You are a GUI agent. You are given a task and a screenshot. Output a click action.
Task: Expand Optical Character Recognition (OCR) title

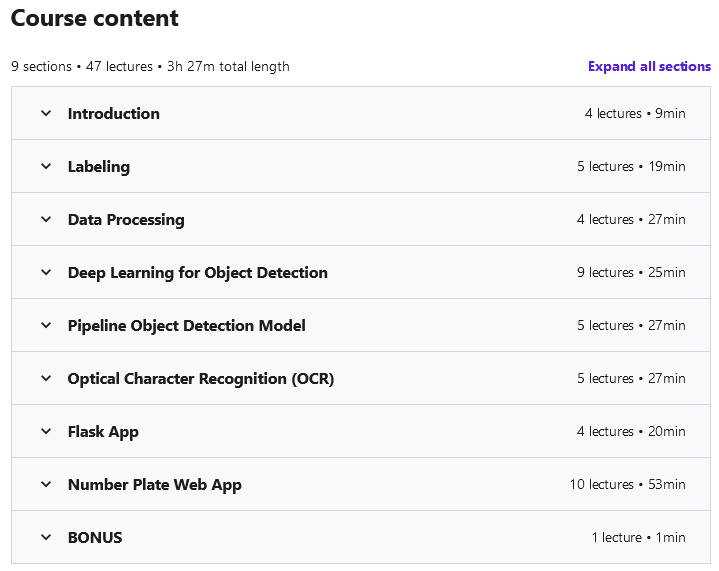[201, 379]
